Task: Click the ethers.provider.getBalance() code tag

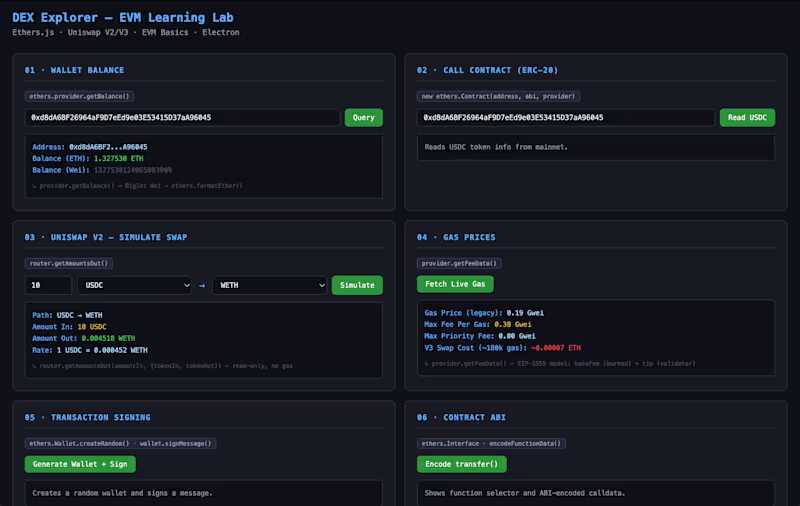Action: coord(79,96)
